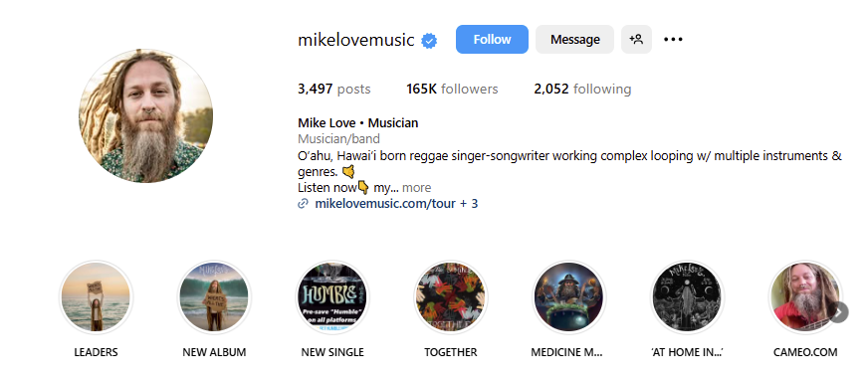This screenshot has height=382, width=868.
Task: Click the blue verified badge icon
Action: click(429, 41)
